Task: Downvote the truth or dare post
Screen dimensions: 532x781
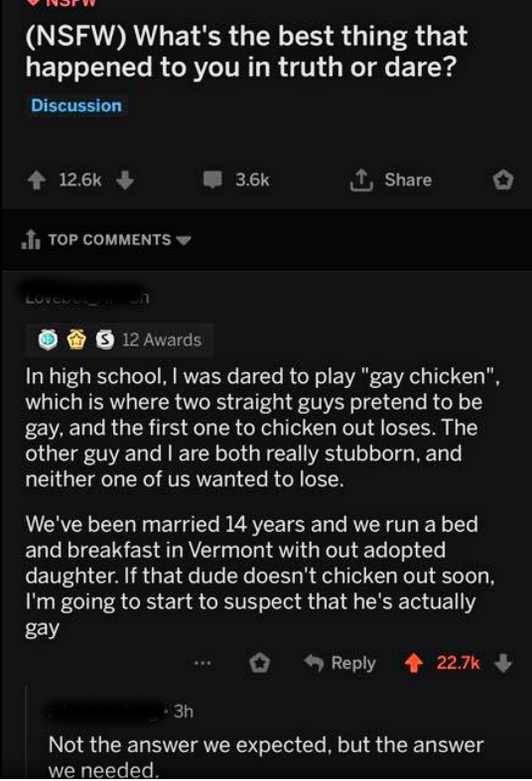Action: (x=124, y=181)
